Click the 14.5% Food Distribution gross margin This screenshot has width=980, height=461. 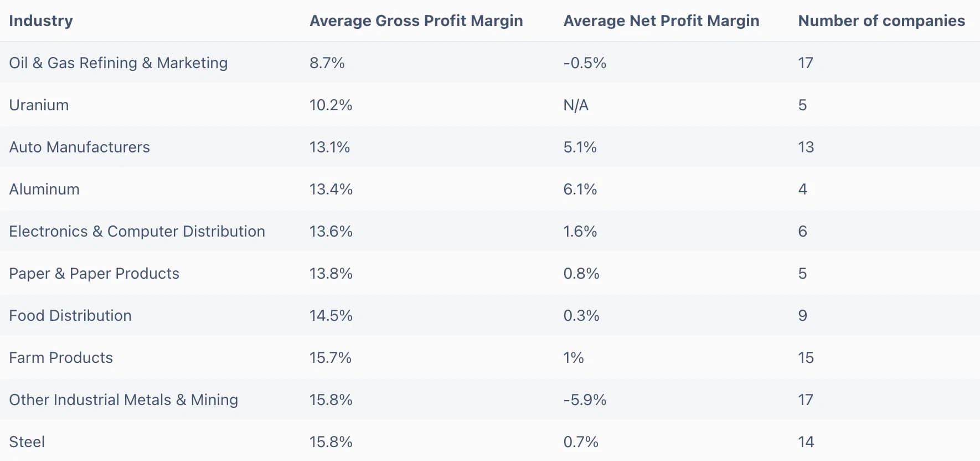point(331,315)
